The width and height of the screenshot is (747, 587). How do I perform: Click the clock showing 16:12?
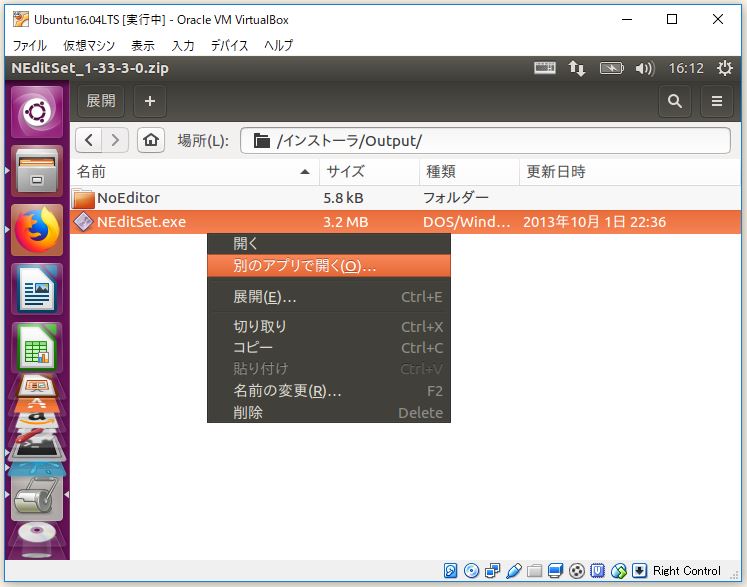point(686,69)
